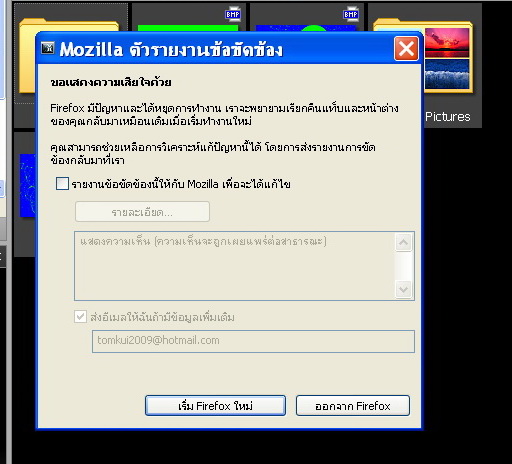Click the email address field

point(253,341)
